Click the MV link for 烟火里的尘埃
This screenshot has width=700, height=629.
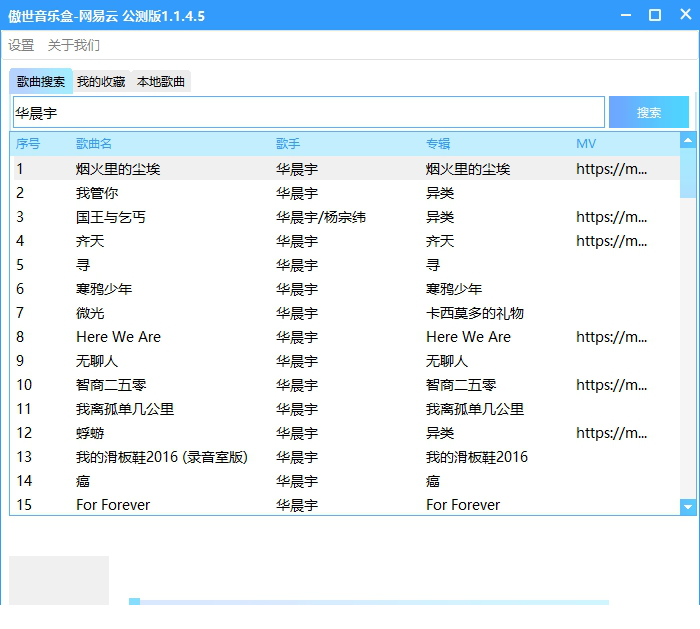click(x=612, y=169)
